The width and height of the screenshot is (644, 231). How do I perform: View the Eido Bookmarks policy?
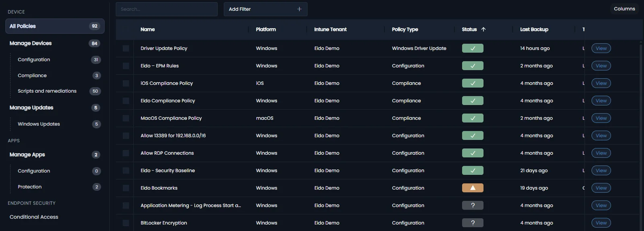(601, 188)
